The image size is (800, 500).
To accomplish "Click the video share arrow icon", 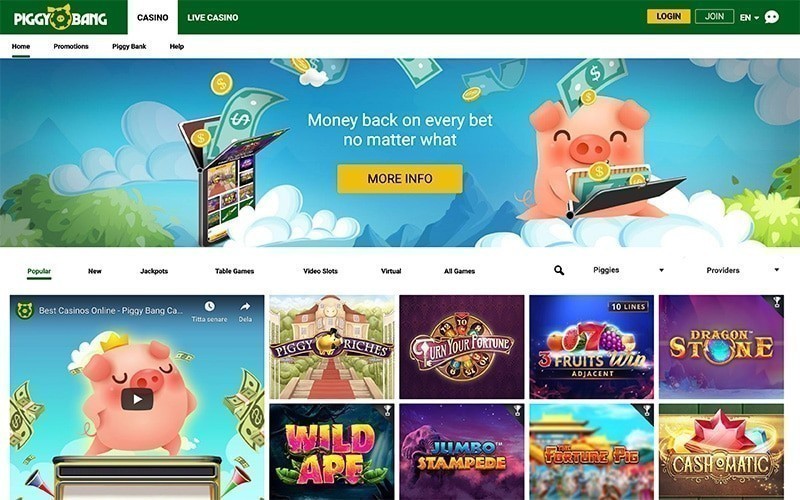I will tap(245, 307).
